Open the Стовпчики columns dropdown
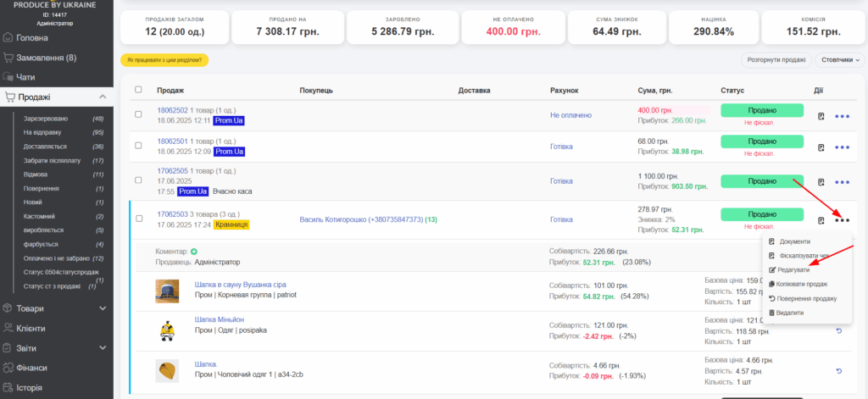868x399 pixels. 839,60
